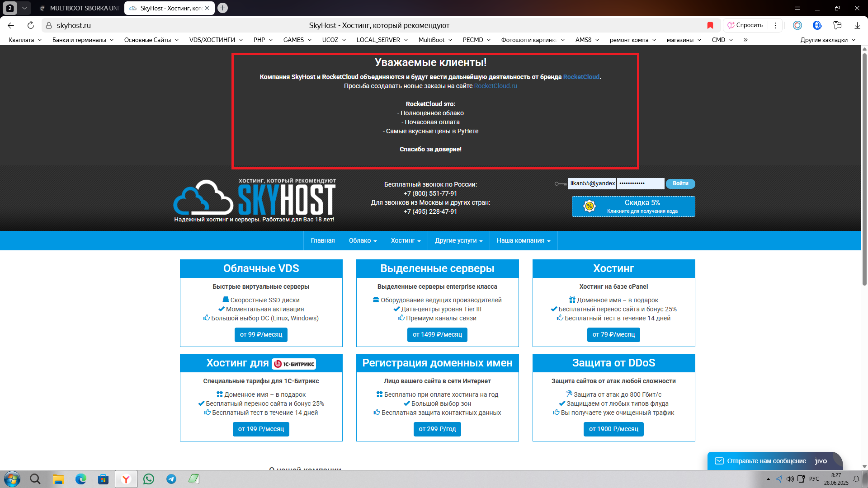Follow the RocketCloud.ru link in notice

click(495, 86)
